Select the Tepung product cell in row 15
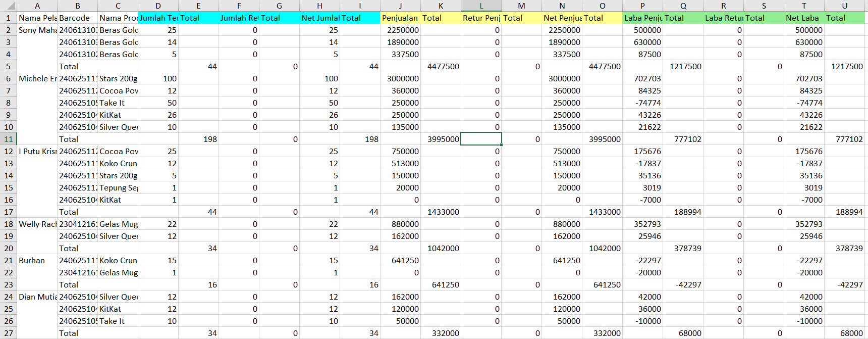Image resolution: width=868 pixels, height=339 pixels. point(118,187)
